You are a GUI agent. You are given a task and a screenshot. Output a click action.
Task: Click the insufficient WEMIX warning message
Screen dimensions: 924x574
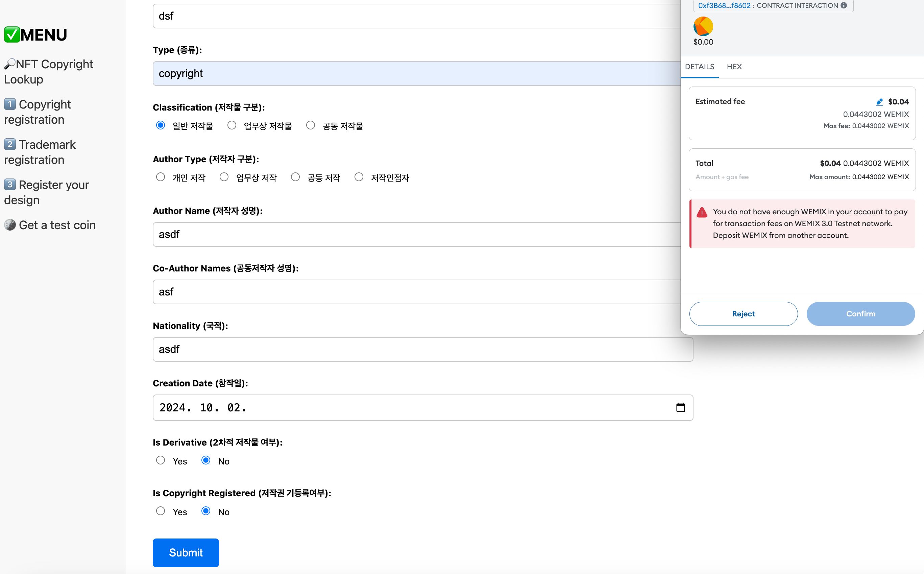pos(802,223)
